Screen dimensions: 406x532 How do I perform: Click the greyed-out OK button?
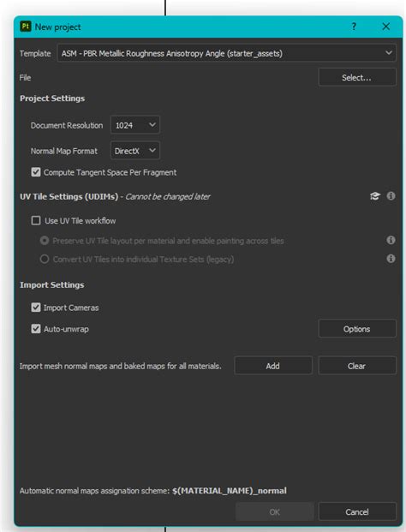(275, 511)
